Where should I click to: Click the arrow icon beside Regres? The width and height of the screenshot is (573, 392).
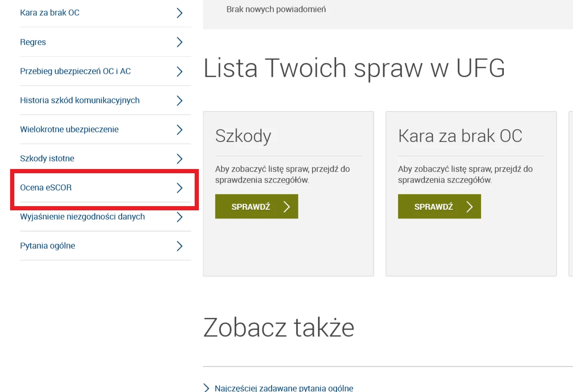click(x=179, y=42)
